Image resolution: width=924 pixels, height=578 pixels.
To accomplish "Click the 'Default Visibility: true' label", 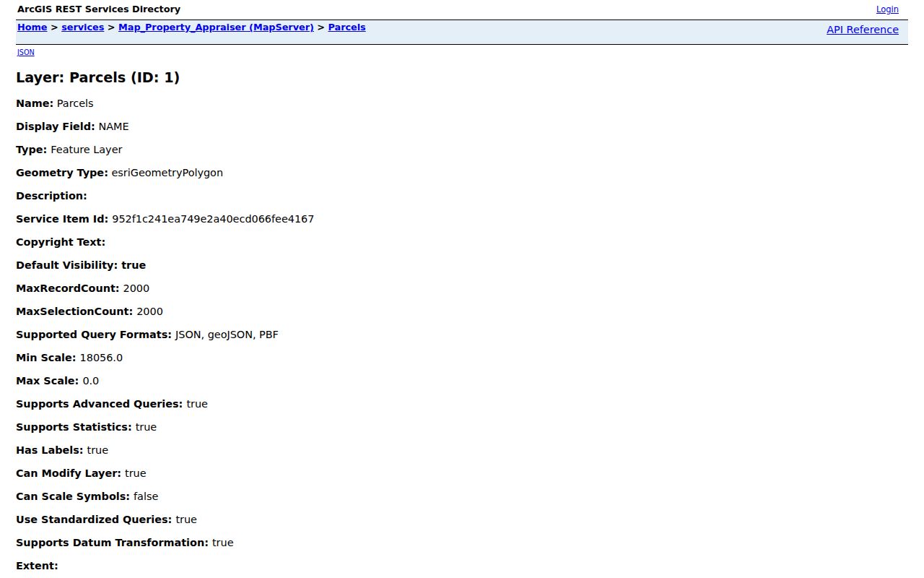I will pyautogui.click(x=81, y=265).
